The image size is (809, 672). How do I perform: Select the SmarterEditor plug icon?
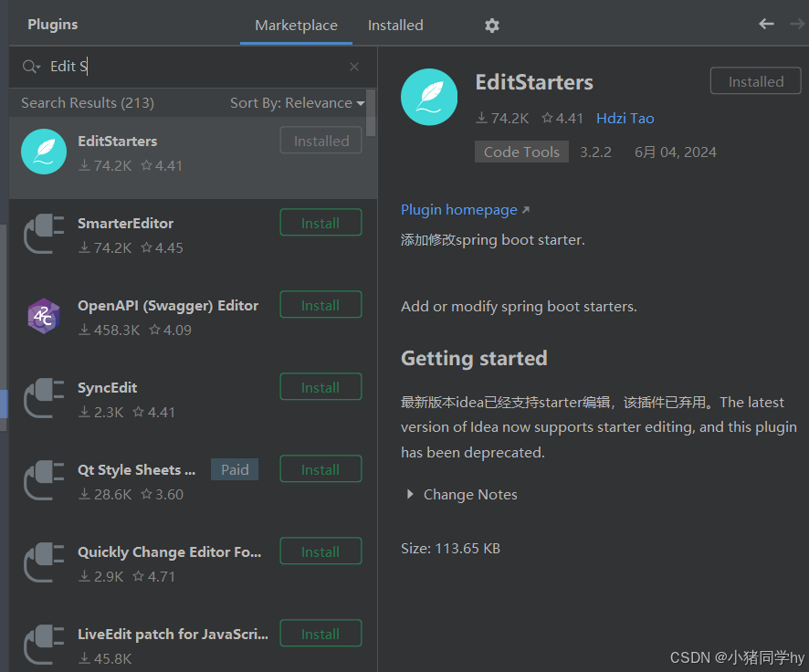44,234
